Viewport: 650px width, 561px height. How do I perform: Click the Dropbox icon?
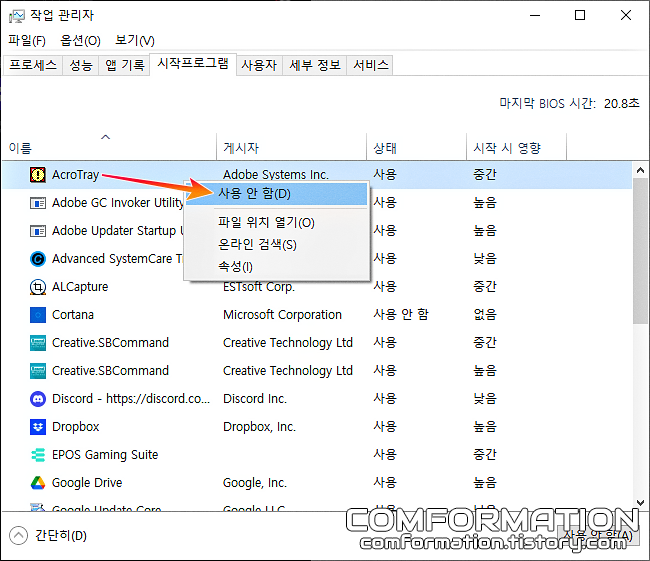click(x=38, y=427)
